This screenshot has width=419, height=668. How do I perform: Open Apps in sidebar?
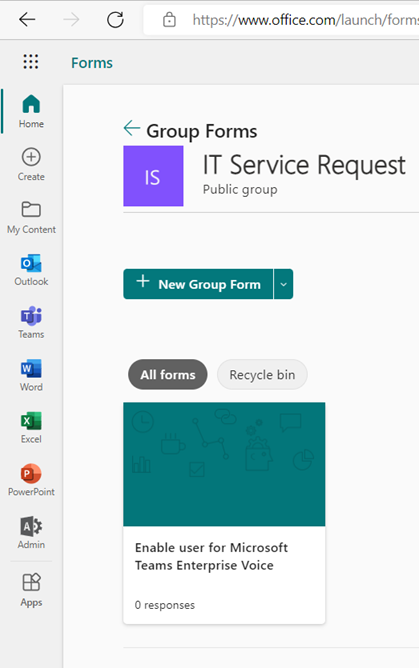31,590
